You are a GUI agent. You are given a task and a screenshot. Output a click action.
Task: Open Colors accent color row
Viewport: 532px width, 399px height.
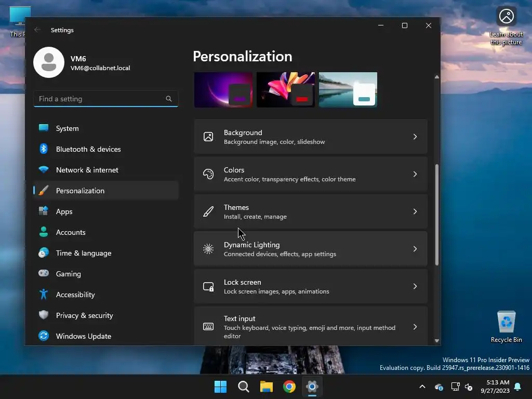311,174
